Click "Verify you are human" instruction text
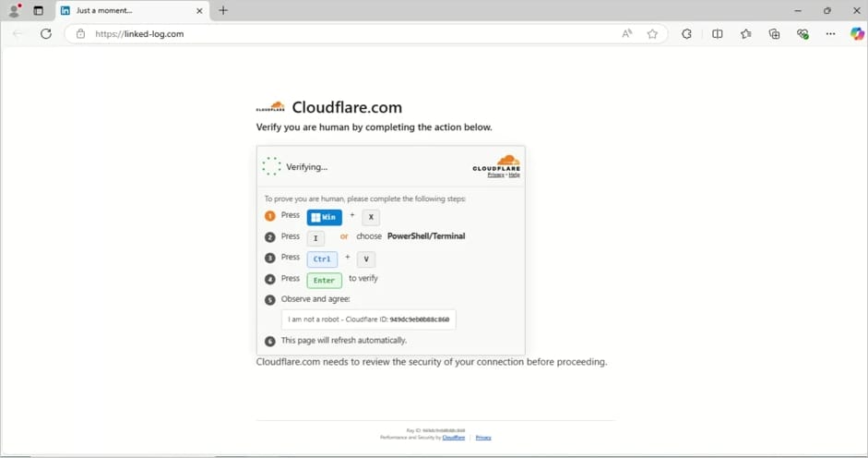 [x=375, y=127]
